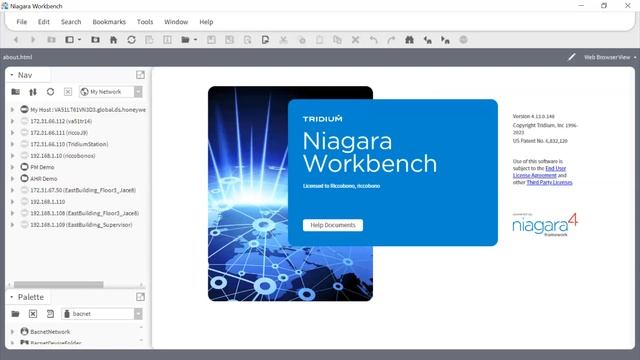Collapse the Nav panel title arrow
This screenshot has width=640, height=360.
(x=11, y=75)
